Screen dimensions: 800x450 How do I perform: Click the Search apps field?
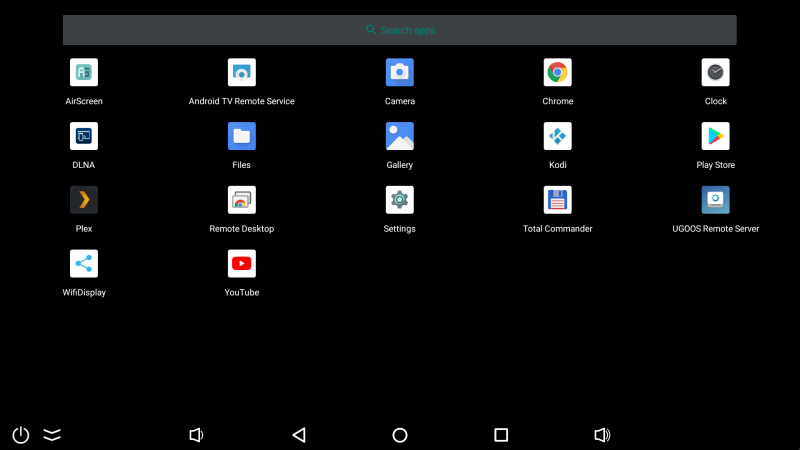[x=399, y=30]
